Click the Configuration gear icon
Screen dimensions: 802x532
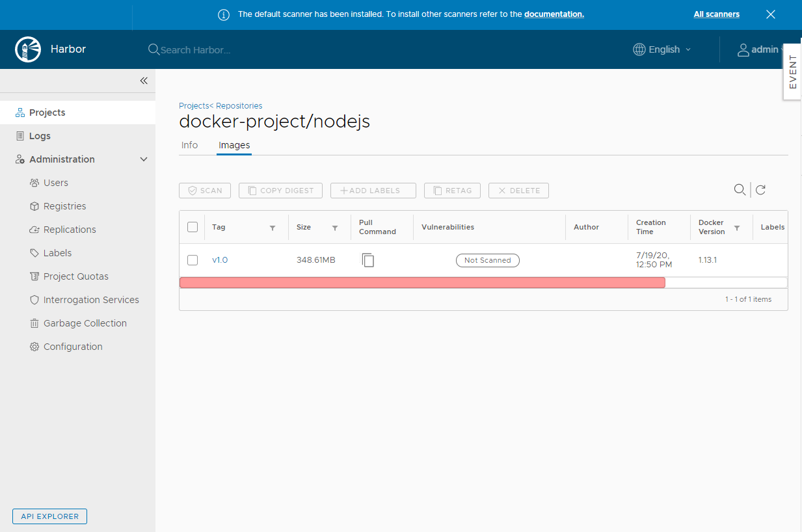pos(34,347)
